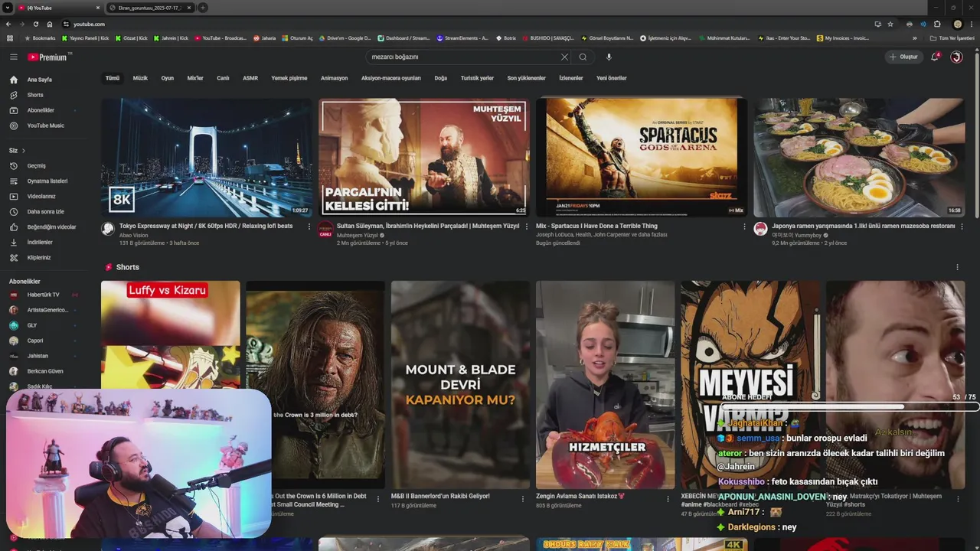Click the Tokyo Expressway video title
980x551 pixels.
(x=206, y=227)
